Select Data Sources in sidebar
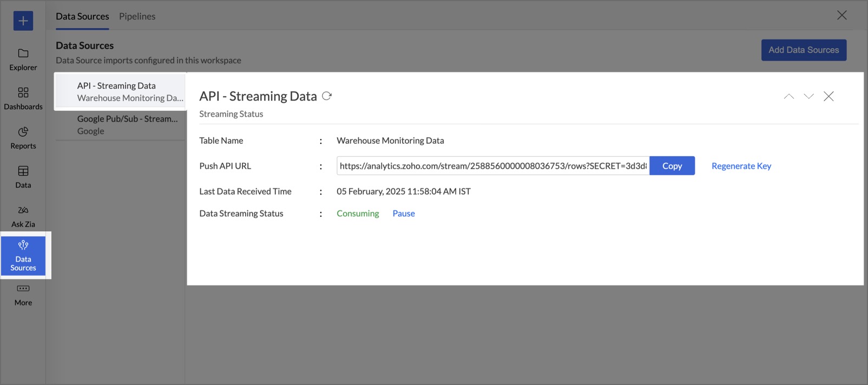This screenshot has height=385, width=868. tap(23, 255)
